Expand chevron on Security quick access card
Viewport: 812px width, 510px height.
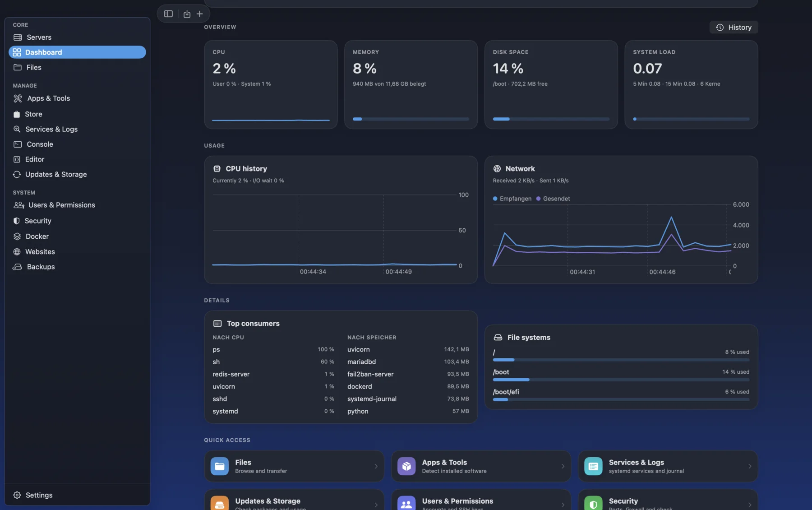click(750, 505)
